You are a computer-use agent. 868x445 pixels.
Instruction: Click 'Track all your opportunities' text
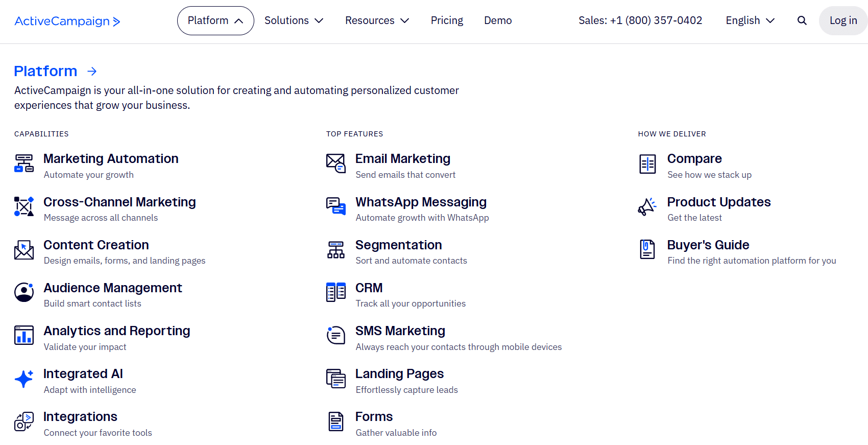coord(411,303)
